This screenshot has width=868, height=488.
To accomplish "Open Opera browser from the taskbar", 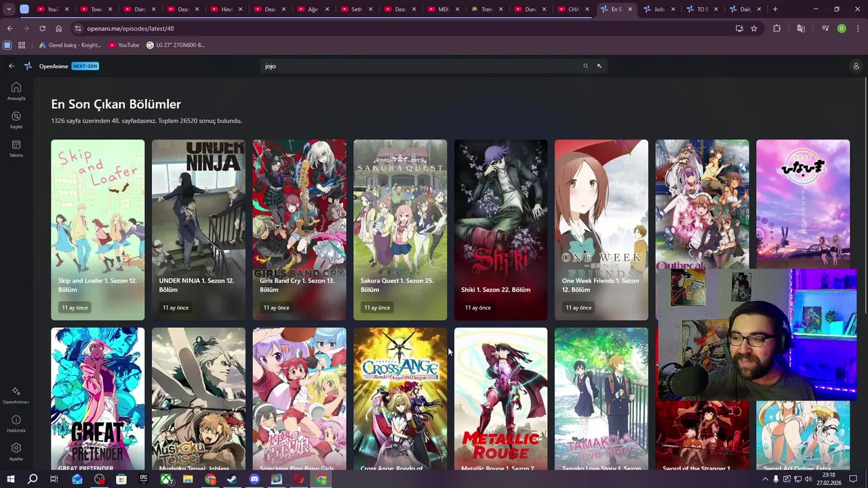I will pos(299,479).
